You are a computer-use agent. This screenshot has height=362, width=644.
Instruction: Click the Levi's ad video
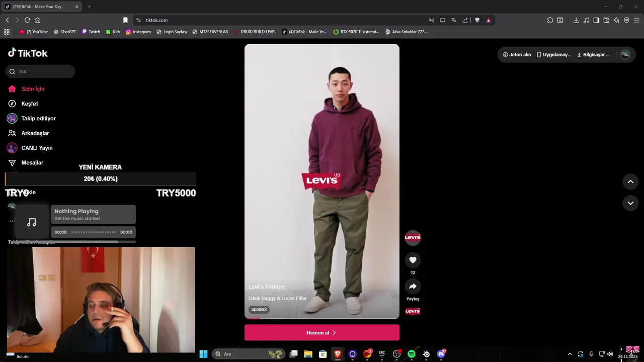pyautogui.click(x=322, y=181)
